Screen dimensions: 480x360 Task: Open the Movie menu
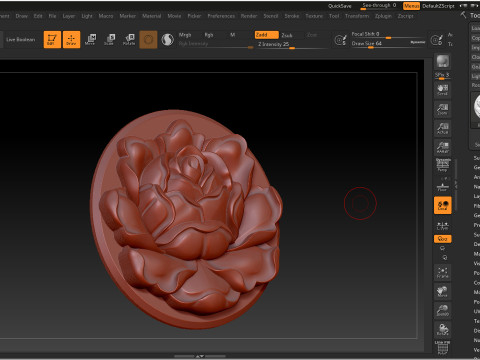point(174,16)
